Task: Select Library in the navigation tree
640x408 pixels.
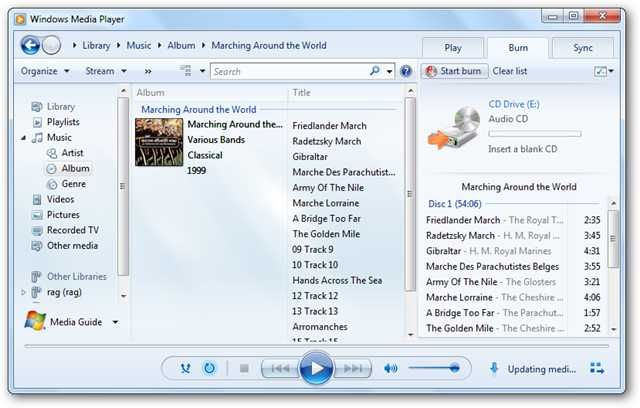Action: pyautogui.click(x=61, y=106)
